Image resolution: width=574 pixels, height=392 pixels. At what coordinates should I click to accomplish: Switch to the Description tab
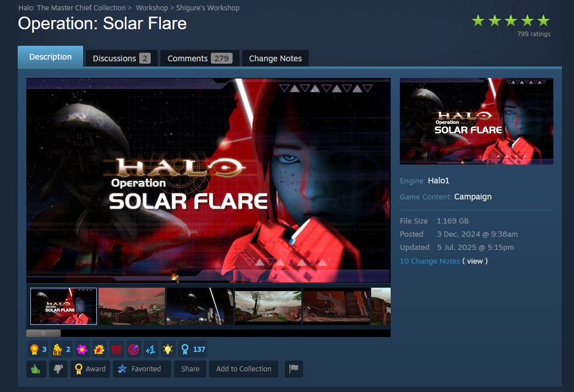tap(50, 57)
